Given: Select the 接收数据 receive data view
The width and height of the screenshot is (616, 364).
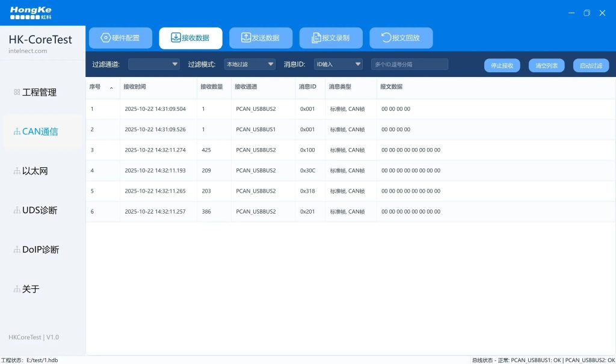Looking at the screenshot, I should [x=191, y=37].
